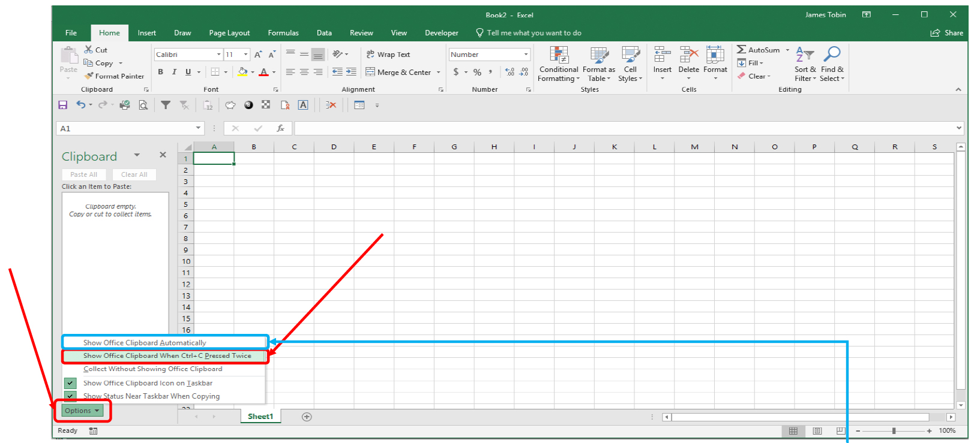Apply Bold formatting
This screenshot has width=980, height=443.
(x=160, y=72)
